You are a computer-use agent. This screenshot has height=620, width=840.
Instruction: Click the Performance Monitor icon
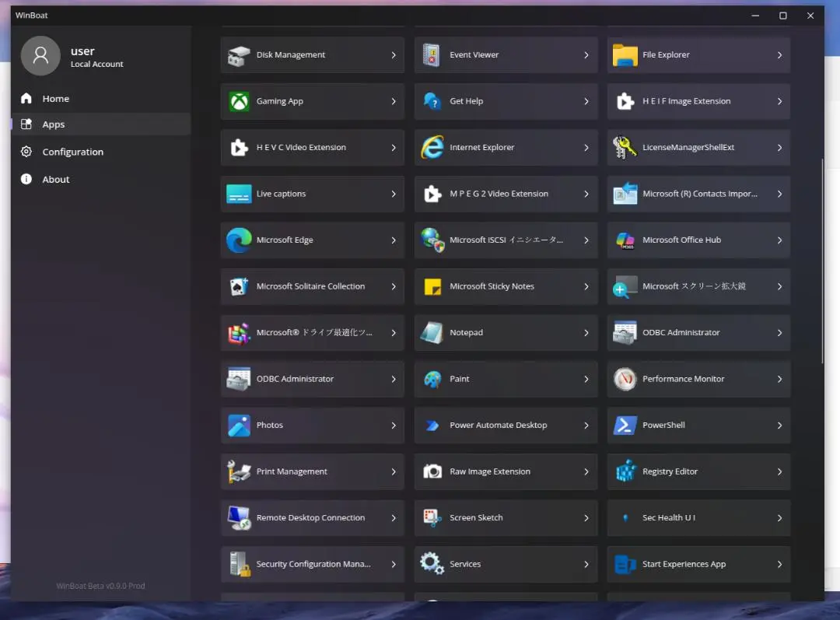625,379
